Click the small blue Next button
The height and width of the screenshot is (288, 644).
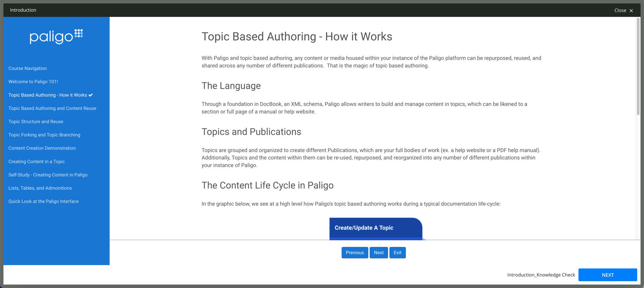click(x=379, y=252)
